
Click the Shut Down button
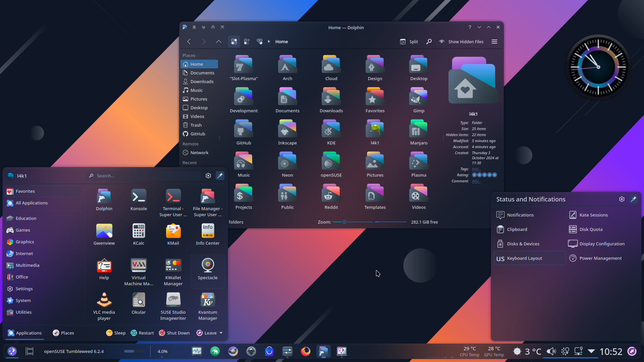click(x=174, y=333)
